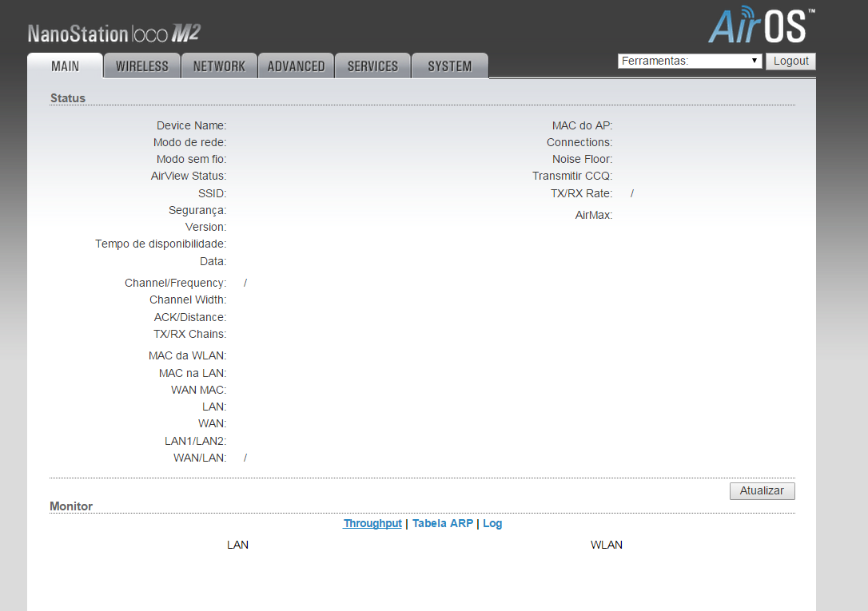Click the Noise Floor label
This screenshot has width=868, height=611.
click(582, 159)
